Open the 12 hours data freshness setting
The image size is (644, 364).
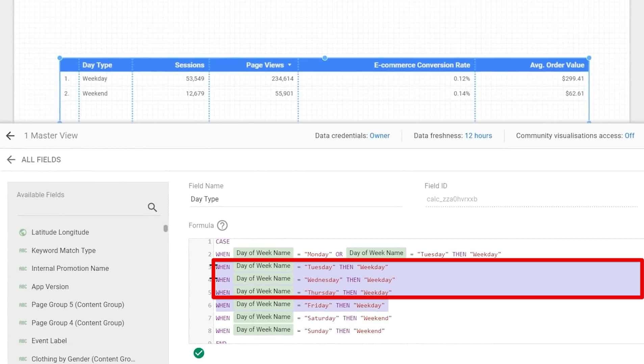pyautogui.click(x=478, y=136)
